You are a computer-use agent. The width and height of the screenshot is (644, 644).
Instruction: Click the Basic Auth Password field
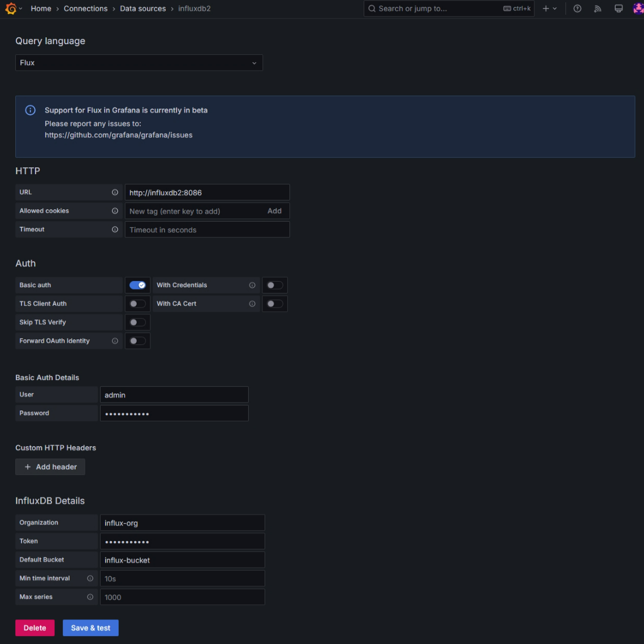[x=174, y=413]
